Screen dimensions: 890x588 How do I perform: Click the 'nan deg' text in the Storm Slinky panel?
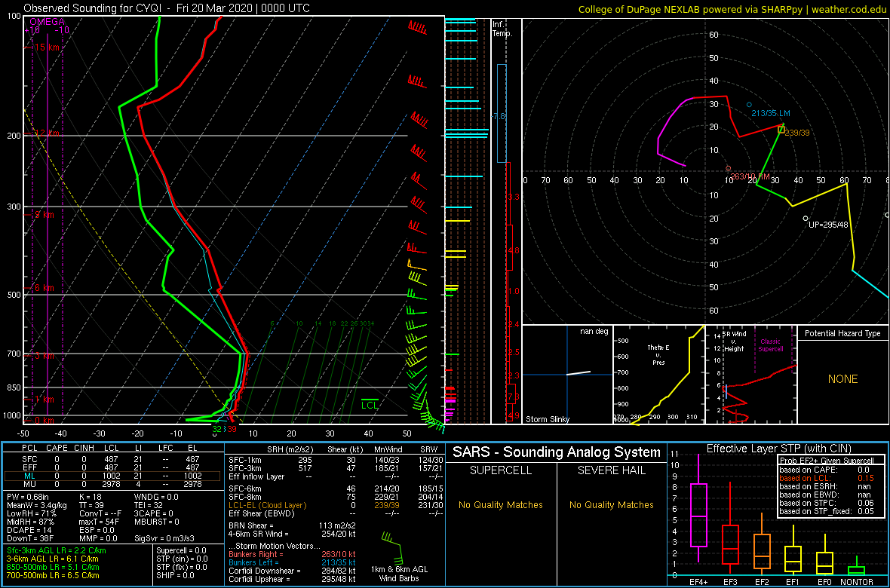594,332
